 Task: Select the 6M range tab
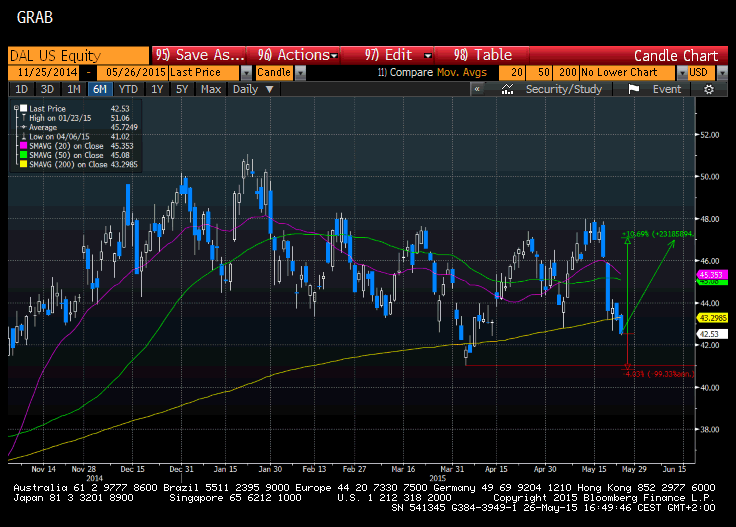click(x=100, y=89)
